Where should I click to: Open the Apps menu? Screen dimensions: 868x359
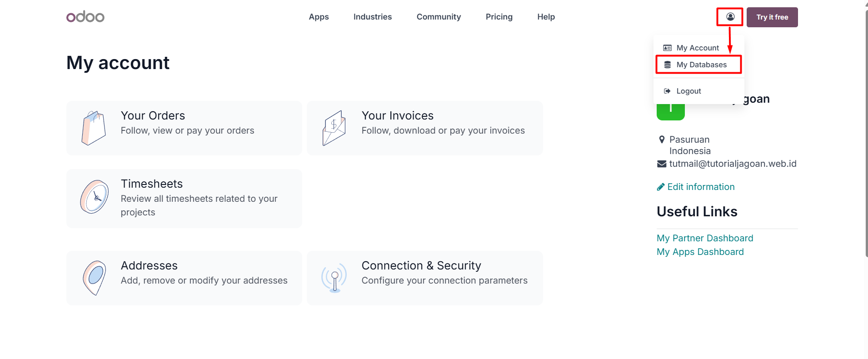coord(319,17)
